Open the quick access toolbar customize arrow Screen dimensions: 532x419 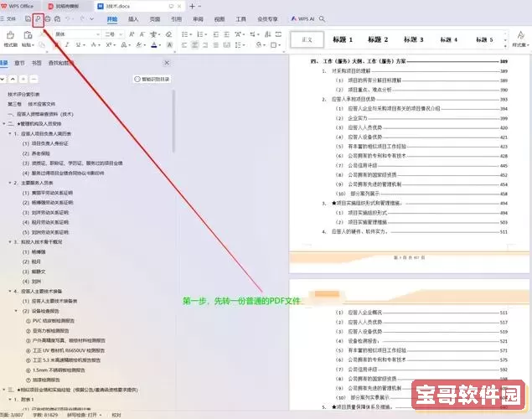coord(91,19)
